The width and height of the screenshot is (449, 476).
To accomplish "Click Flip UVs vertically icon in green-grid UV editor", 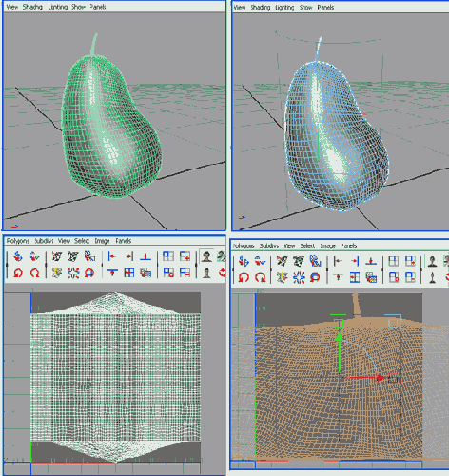I will pos(34,256).
